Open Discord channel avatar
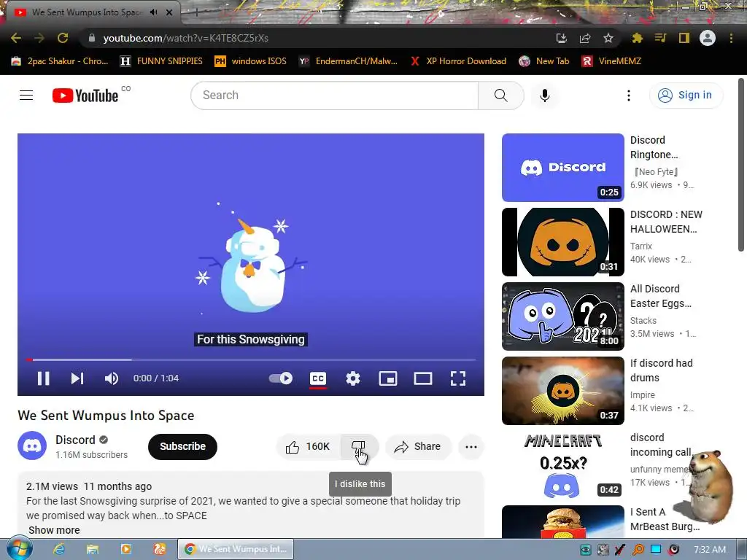 [x=32, y=446]
